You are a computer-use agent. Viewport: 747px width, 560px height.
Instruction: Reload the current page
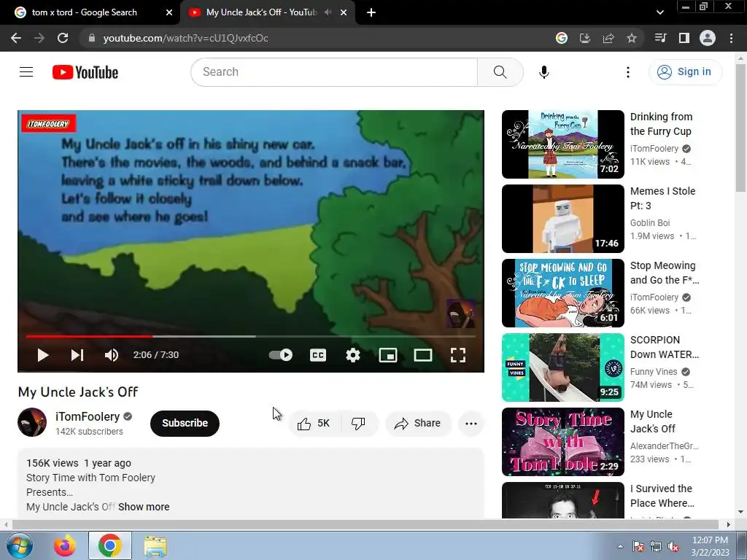[63, 38]
